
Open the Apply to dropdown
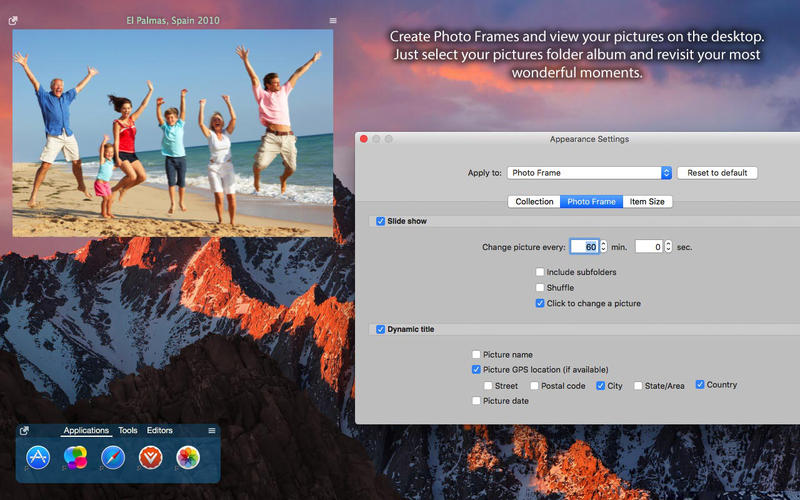tap(589, 173)
